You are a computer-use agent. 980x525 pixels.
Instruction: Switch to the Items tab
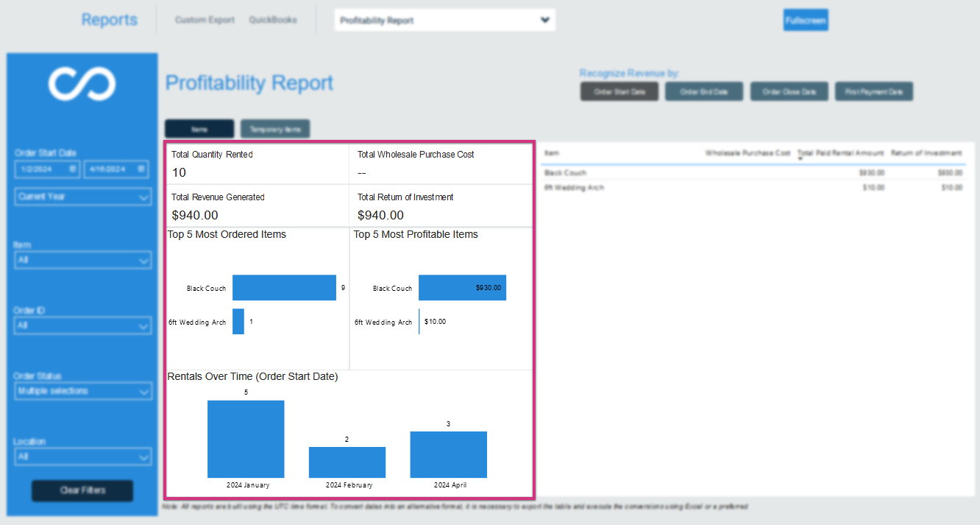tap(199, 129)
